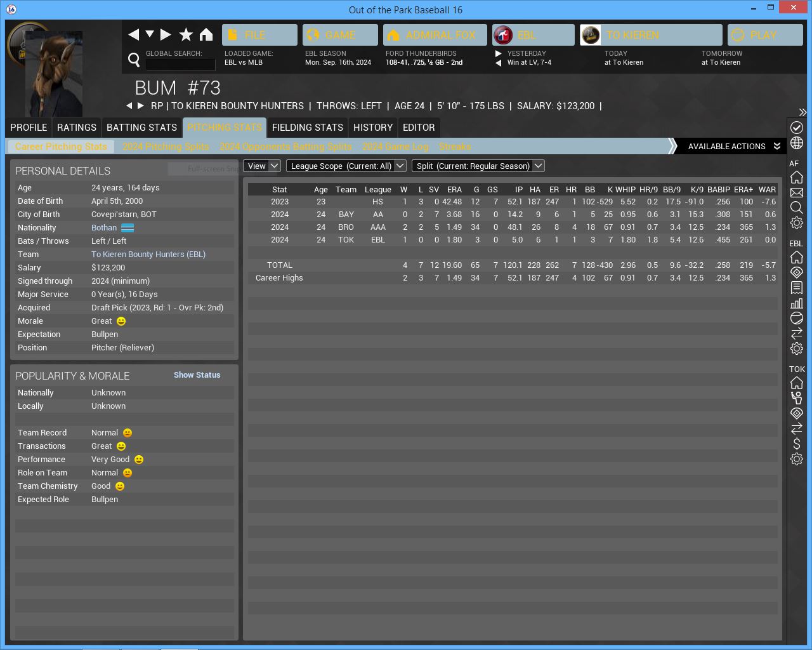This screenshot has width=812, height=650.
Task: Switch to the HISTORY tab
Action: click(373, 128)
